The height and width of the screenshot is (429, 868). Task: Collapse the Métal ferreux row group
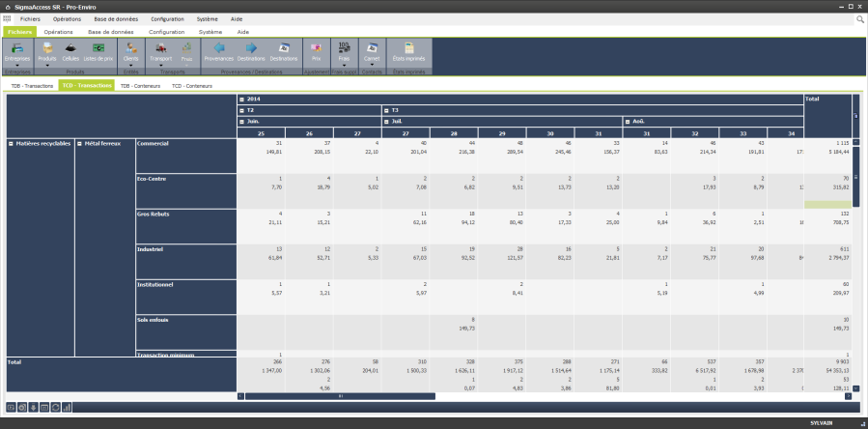pyautogui.click(x=79, y=143)
